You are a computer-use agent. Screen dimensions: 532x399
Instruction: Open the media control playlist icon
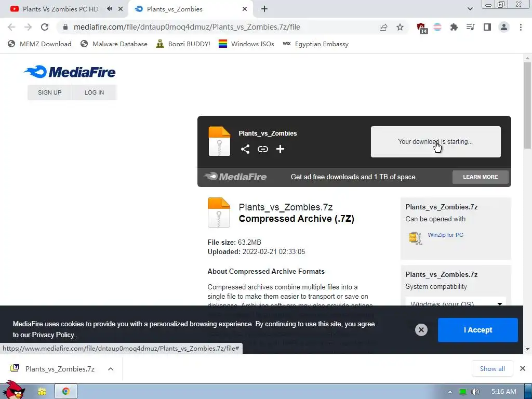[471, 27]
